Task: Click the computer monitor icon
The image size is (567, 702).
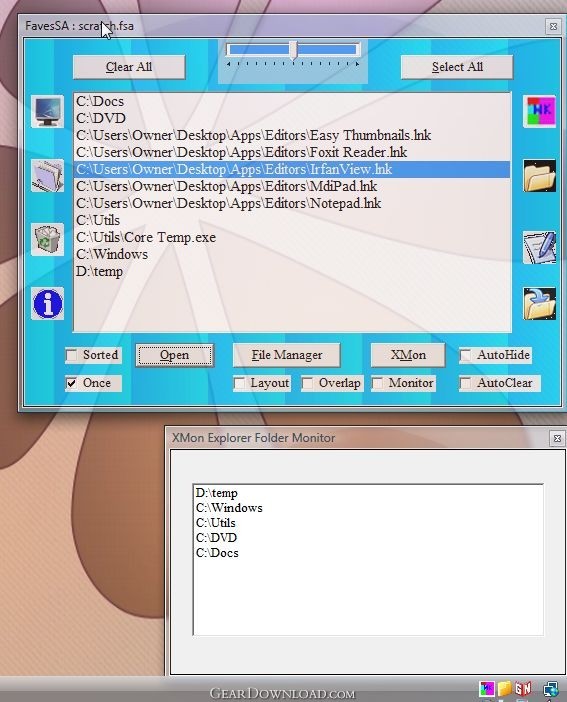Action: click(47, 111)
